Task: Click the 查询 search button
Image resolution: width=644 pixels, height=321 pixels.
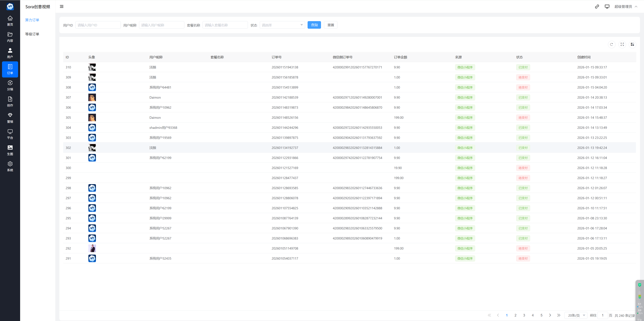Action: click(314, 25)
